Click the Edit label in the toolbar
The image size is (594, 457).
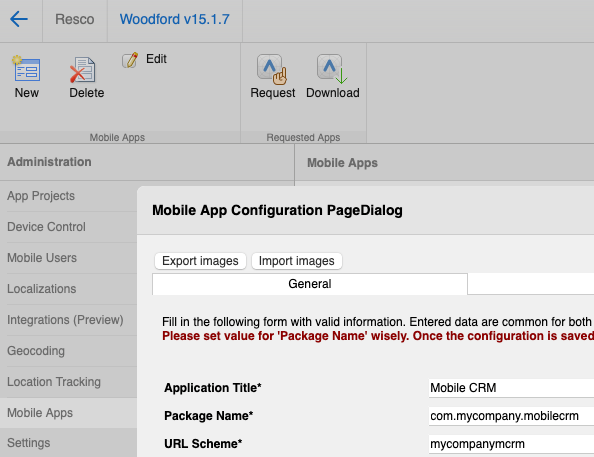click(156, 59)
